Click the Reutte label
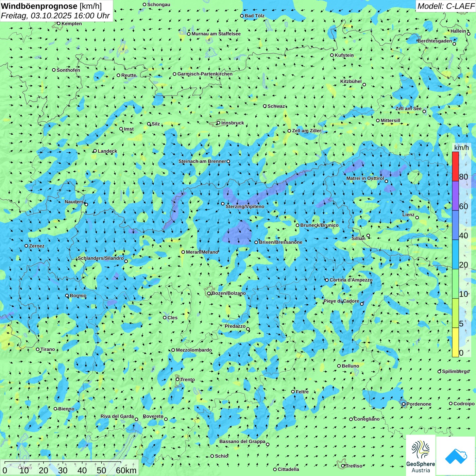476x476 pixels. tap(129, 75)
